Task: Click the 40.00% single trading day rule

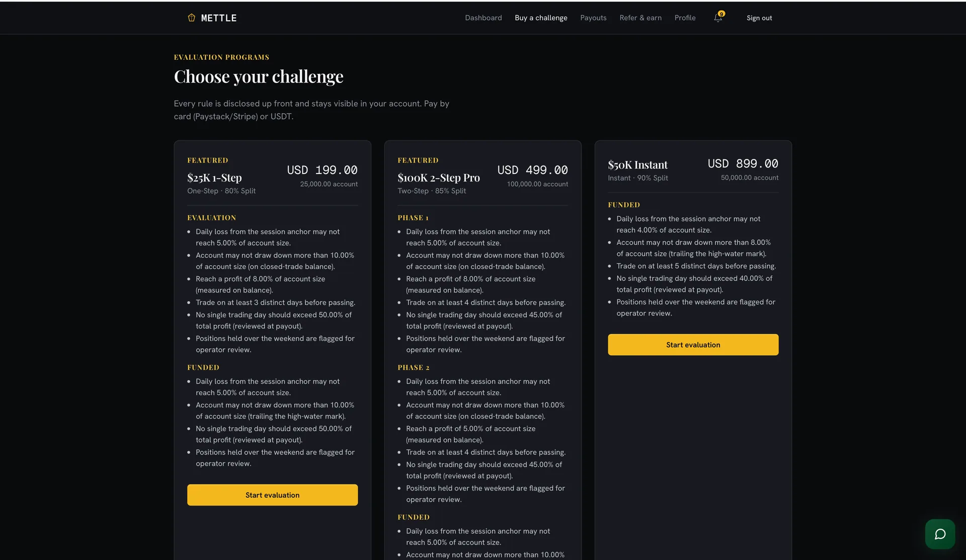Action: coord(694,284)
